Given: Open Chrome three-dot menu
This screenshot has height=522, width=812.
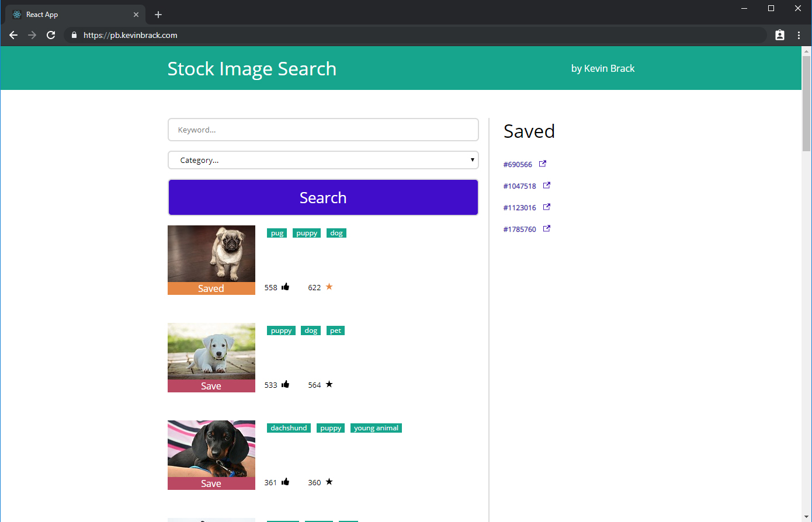Looking at the screenshot, I should (799, 35).
